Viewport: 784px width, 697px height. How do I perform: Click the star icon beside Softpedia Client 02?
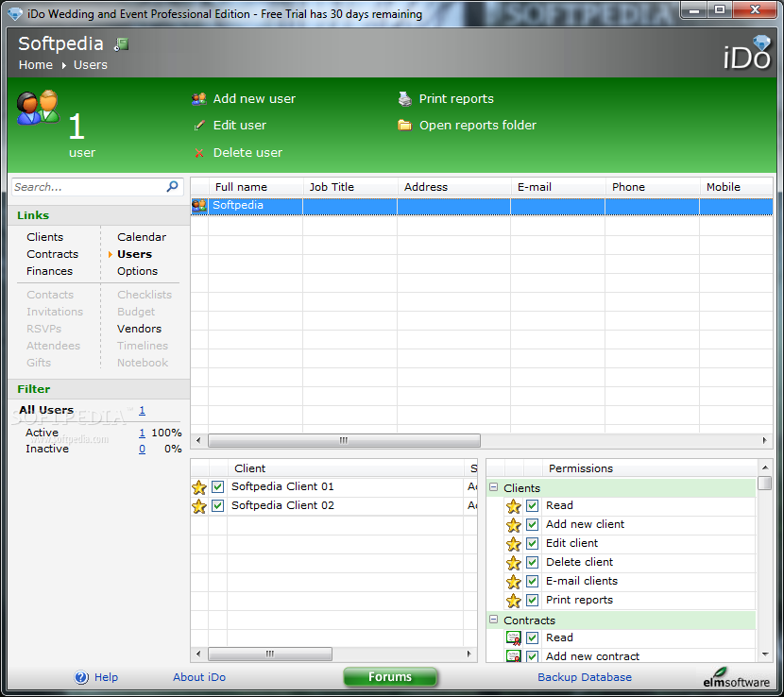coord(199,506)
